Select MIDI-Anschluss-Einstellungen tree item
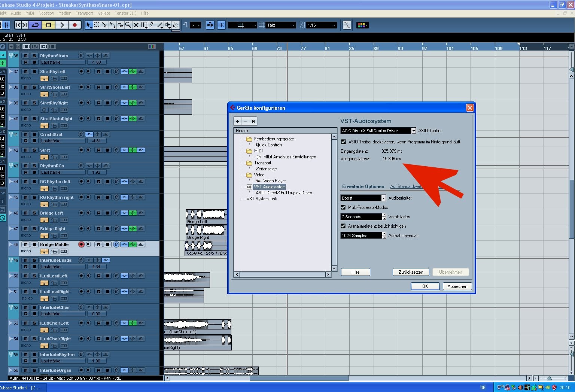This screenshot has height=392, width=575. pyautogui.click(x=289, y=157)
